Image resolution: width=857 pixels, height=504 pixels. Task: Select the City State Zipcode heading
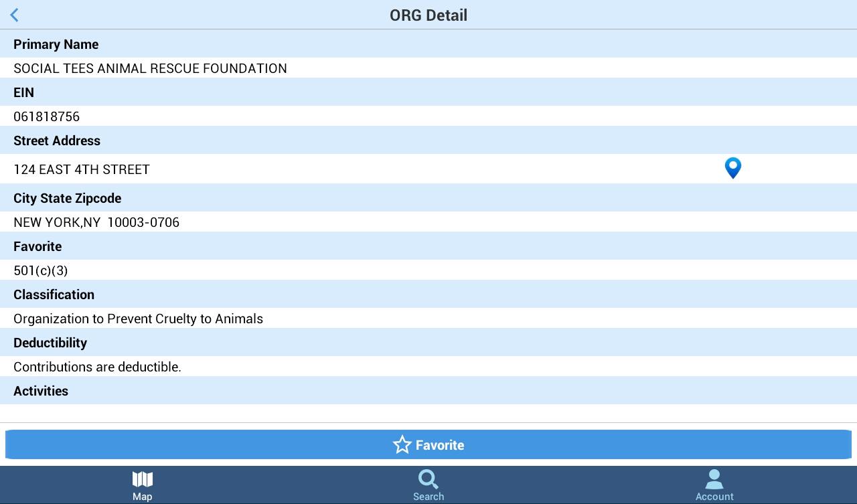coord(68,198)
